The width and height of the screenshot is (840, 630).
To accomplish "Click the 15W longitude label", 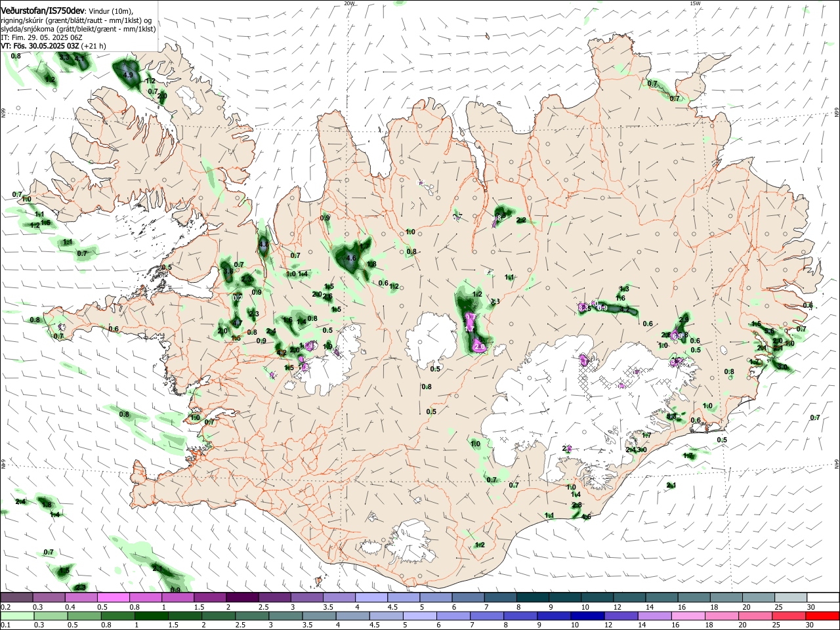I will 695,3.
